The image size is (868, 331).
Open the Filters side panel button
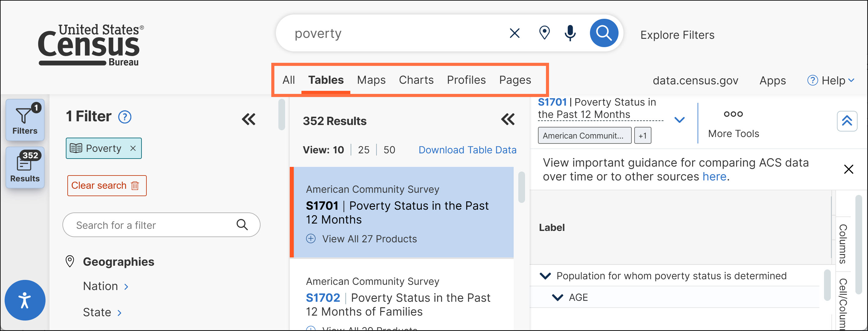coord(25,120)
